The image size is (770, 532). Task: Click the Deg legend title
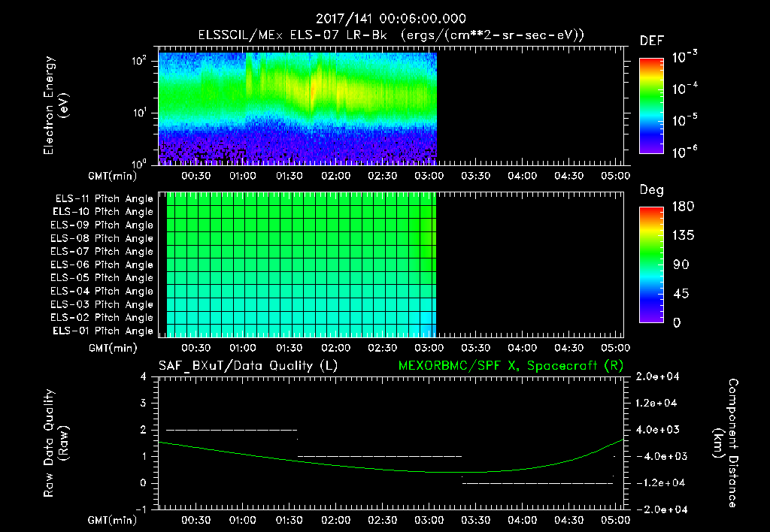tap(652, 190)
